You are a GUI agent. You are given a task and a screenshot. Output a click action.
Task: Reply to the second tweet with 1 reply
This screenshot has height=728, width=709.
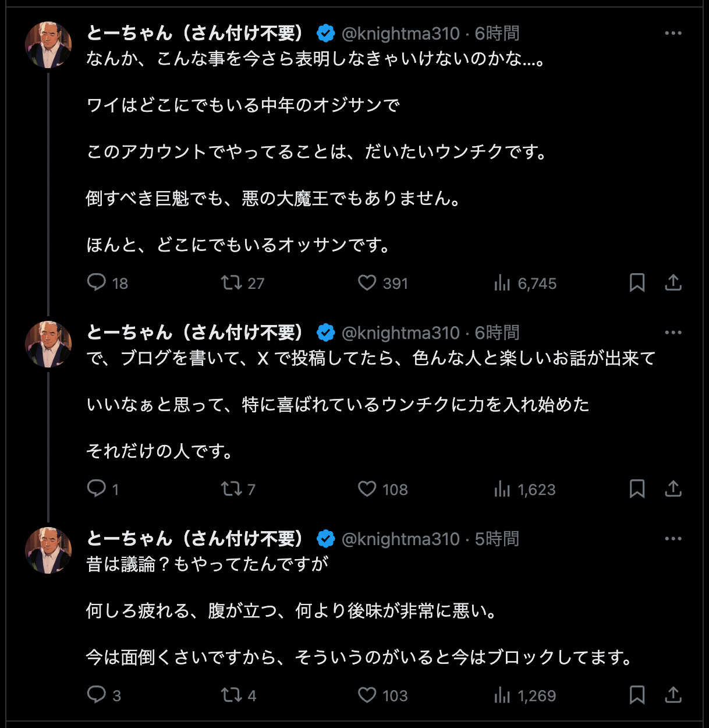96,489
